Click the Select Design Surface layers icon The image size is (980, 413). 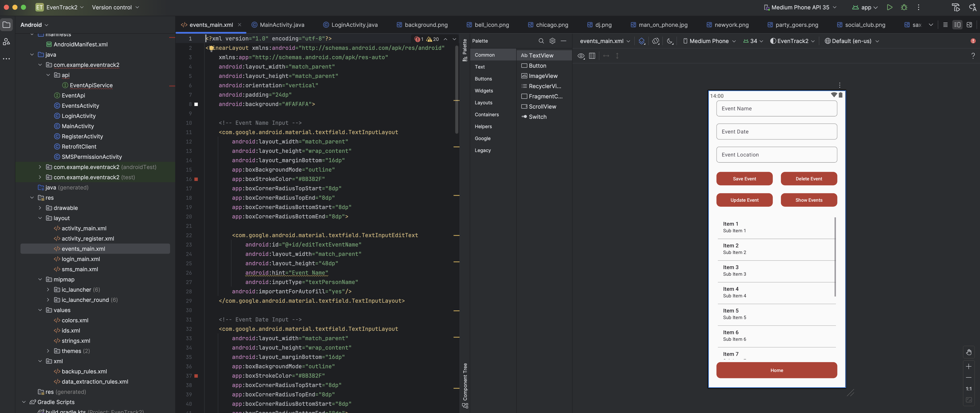tap(642, 41)
